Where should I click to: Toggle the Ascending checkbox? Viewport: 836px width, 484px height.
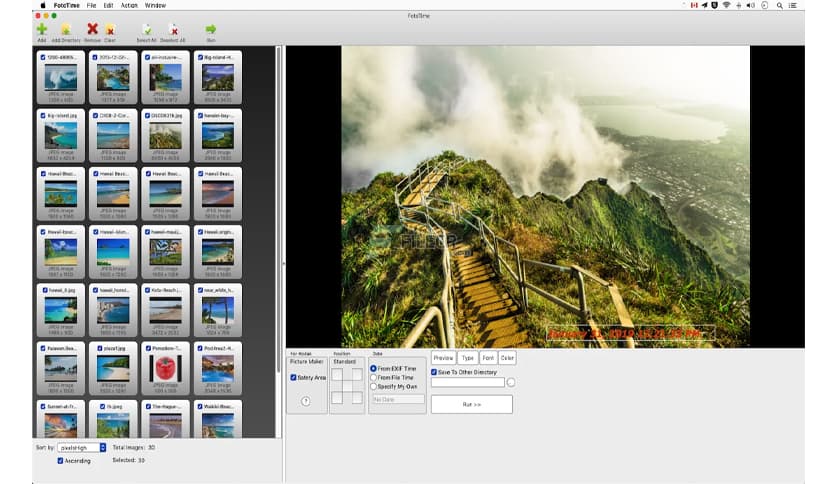tap(60, 461)
